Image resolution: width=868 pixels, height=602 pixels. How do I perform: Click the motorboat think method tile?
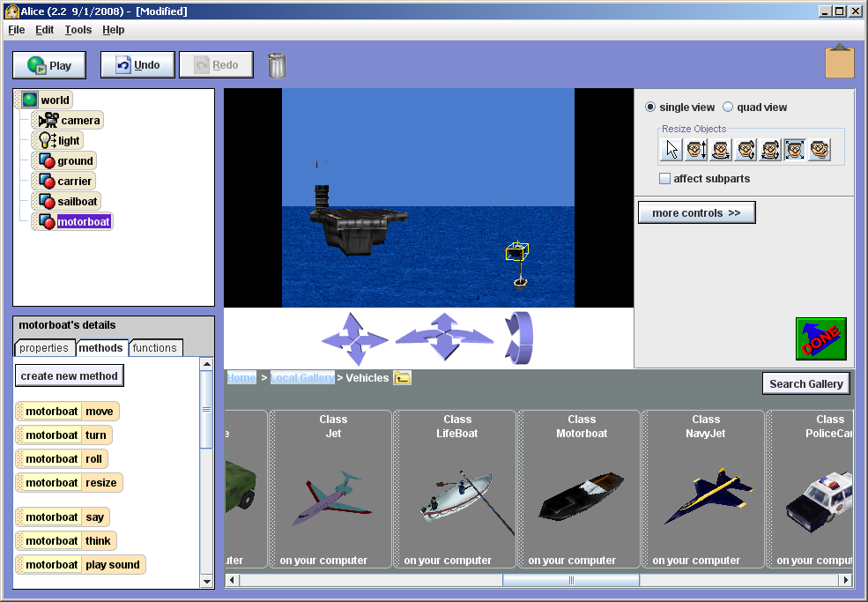point(66,541)
